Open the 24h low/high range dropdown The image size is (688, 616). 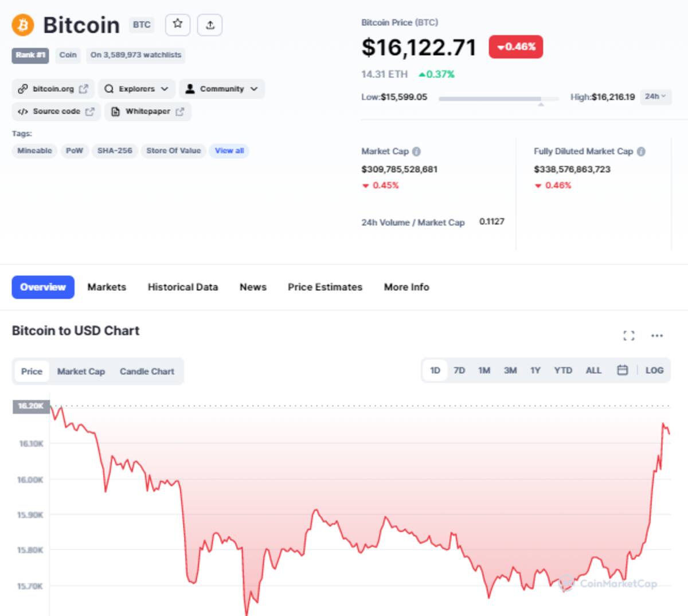pyautogui.click(x=655, y=97)
